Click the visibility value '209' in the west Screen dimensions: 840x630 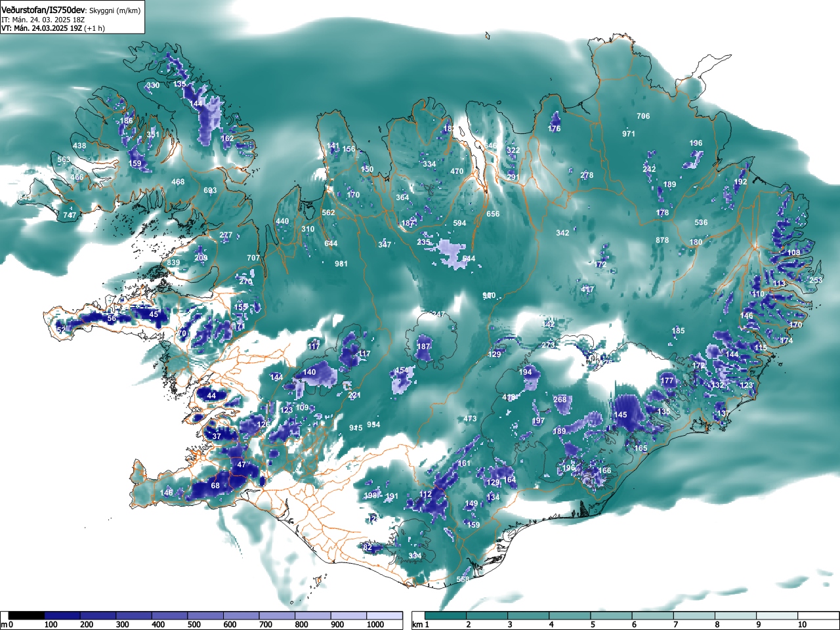tap(201, 258)
